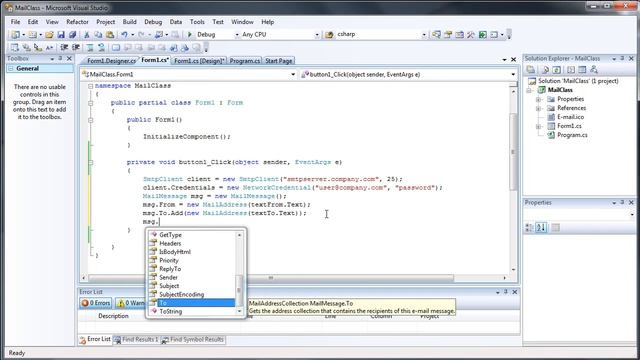Open the Tools menu
640x360 pixels.
197,22
